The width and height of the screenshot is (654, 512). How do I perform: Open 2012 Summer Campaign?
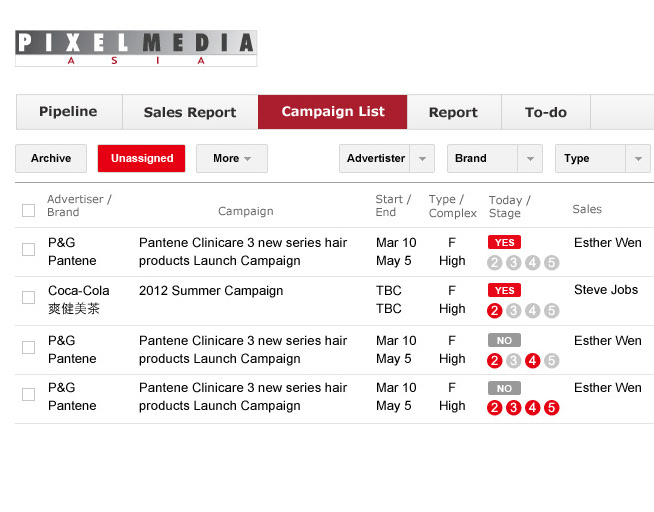(x=211, y=291)
